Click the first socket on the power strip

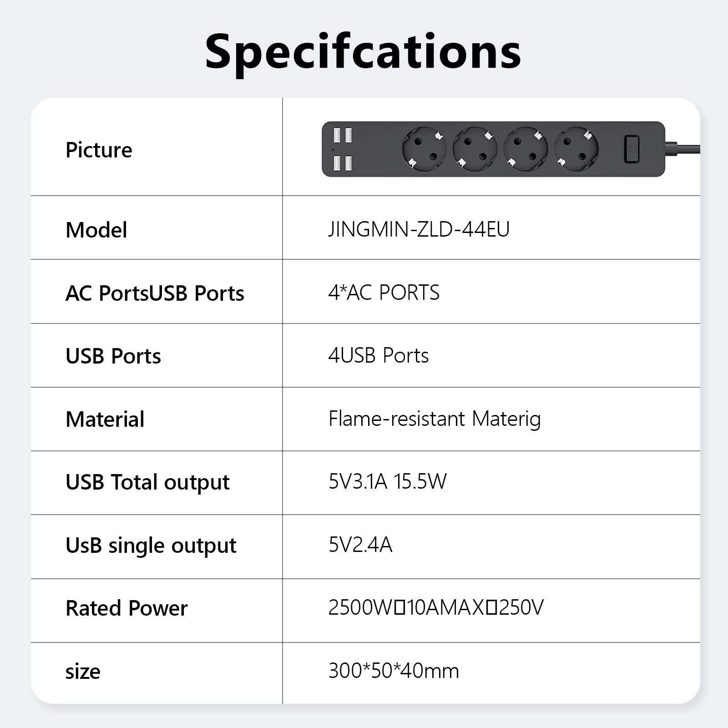pyautogui.click(x=424, y=149)
